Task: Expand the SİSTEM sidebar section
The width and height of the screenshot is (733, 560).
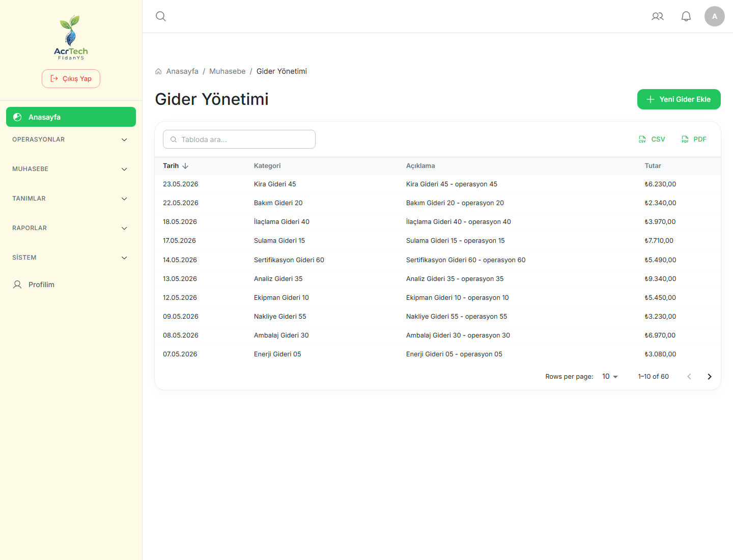Action: (71, 258)
